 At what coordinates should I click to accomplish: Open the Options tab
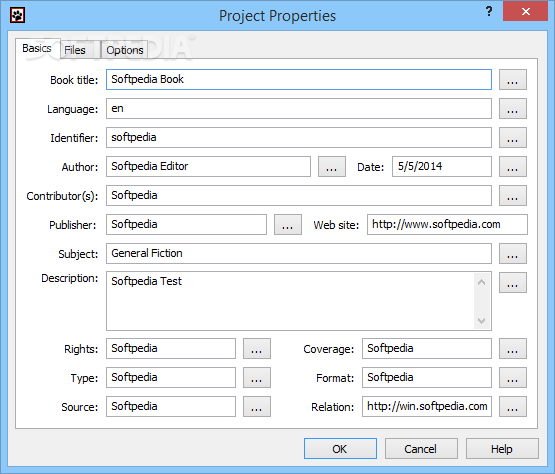pos(125,50)
